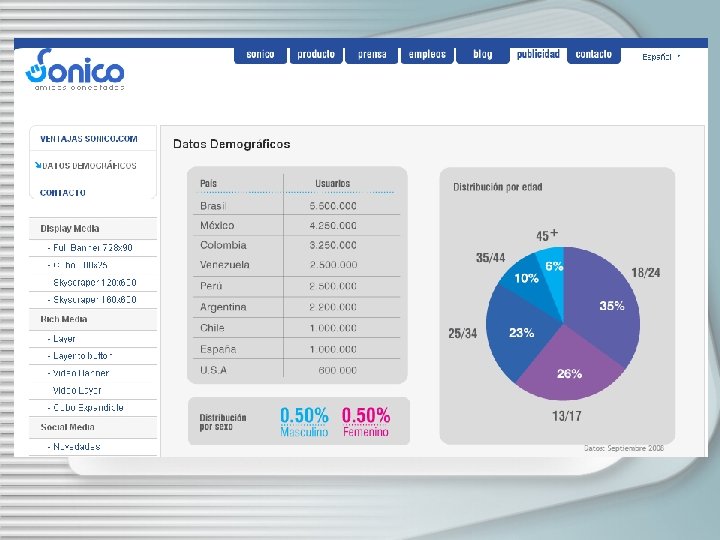Open Skyscraper 160x600 option
This screenshot has height=540, width=720.
[x=95, y=300]
